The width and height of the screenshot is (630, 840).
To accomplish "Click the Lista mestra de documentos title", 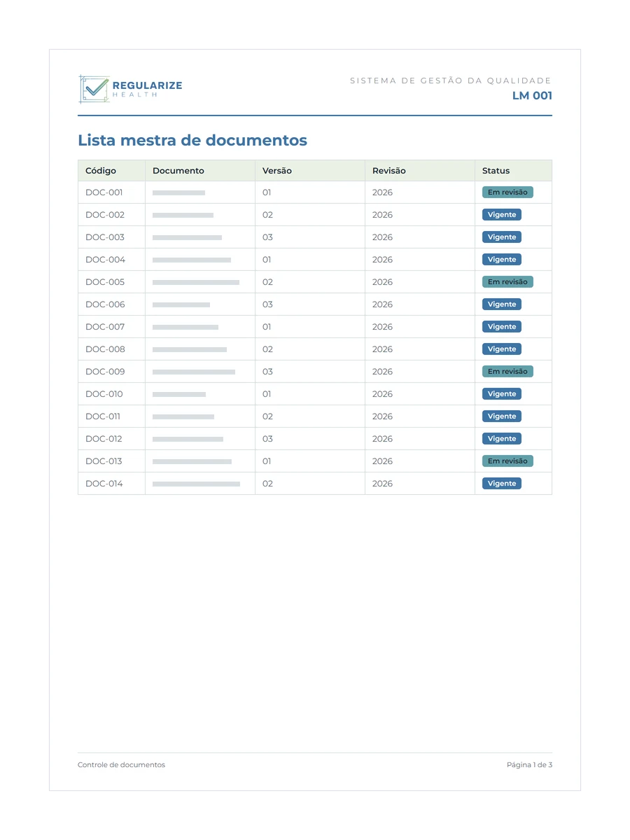I will [192, 140].
